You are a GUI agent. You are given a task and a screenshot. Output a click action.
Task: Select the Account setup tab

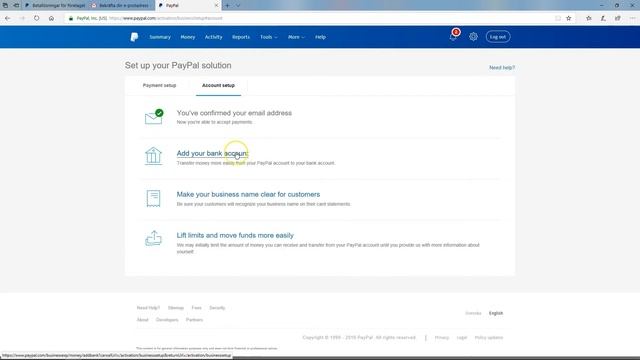(x=218, y=85)
